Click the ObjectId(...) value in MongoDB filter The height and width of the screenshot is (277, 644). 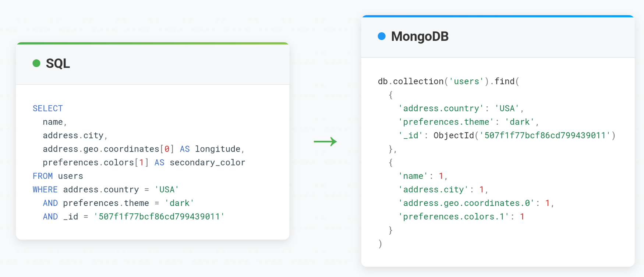coord(524,136)
